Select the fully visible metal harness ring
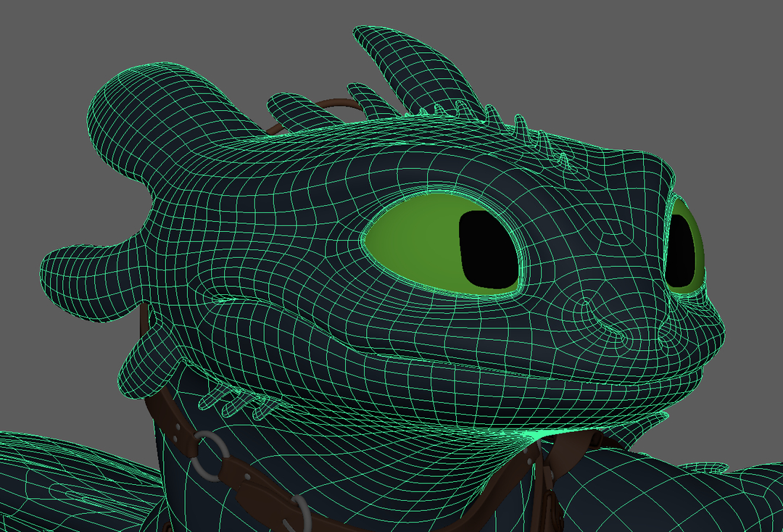The width and height of the screenshot is (783, 532). 211,456
